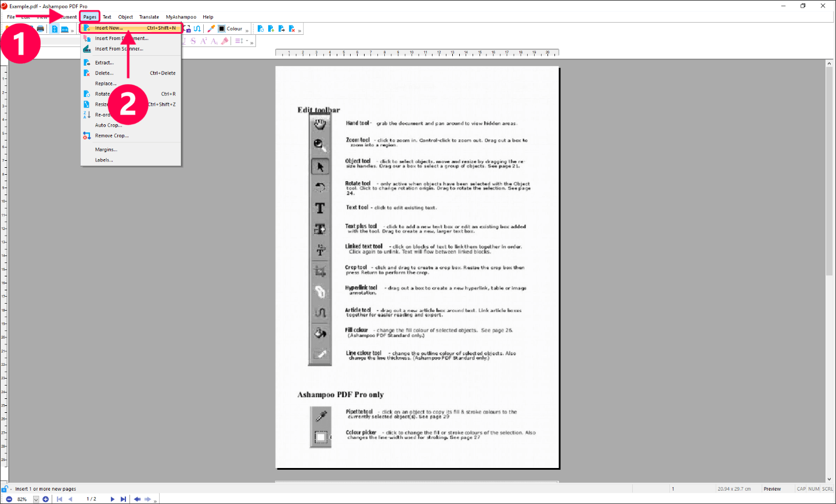This screenshot has height=504, width=836.
Task: Apply superscript formatting
Action: (x=204, y=41)
